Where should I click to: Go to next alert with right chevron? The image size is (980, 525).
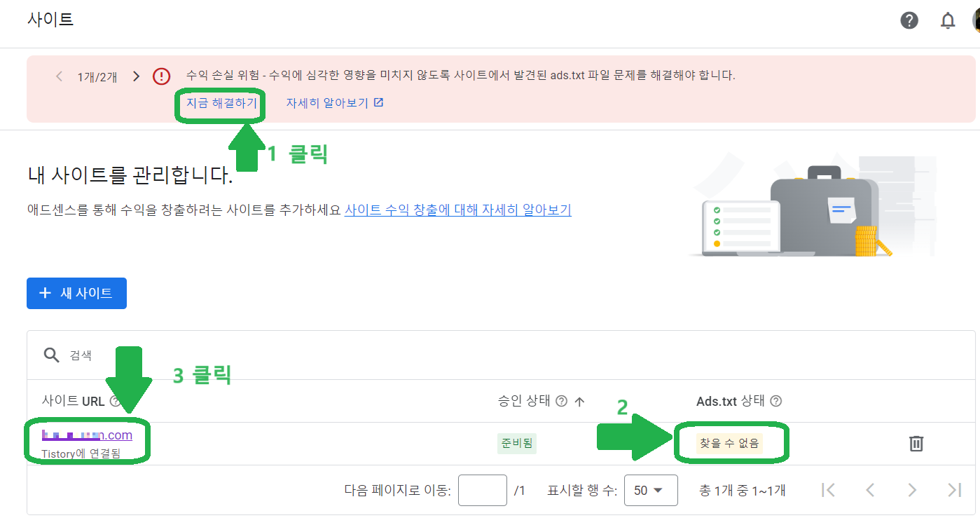tap(137, 76)
